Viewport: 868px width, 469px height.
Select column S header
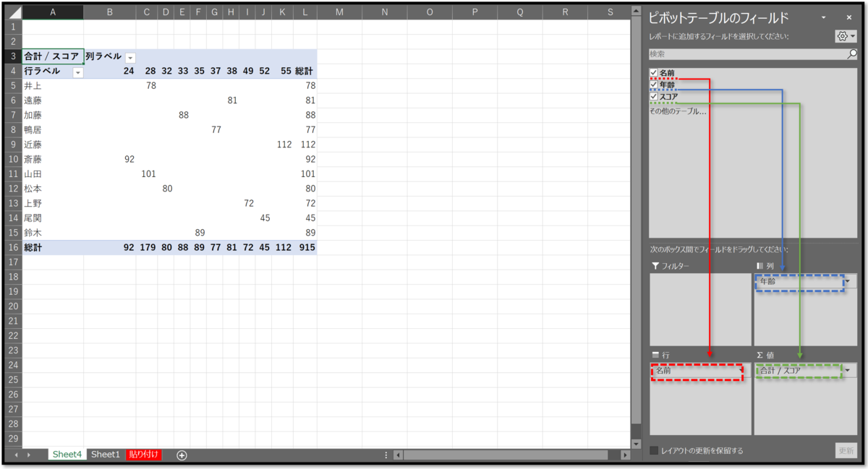pos(610,12)
